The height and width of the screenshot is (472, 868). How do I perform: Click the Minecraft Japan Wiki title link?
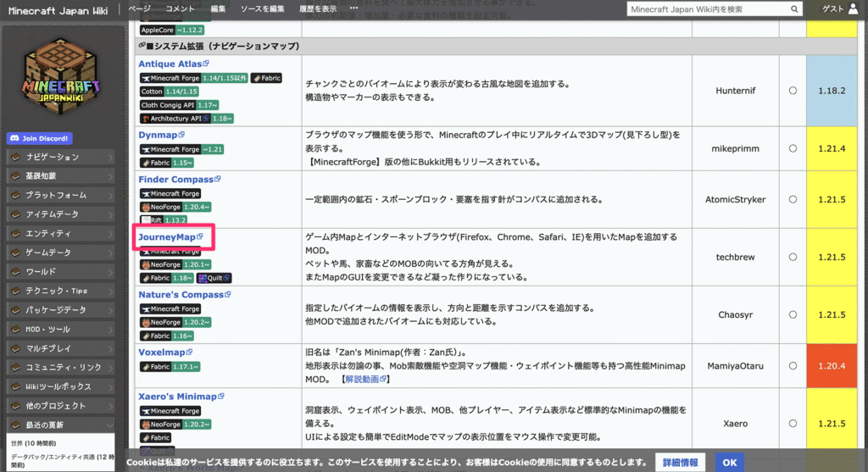(58, 10)
